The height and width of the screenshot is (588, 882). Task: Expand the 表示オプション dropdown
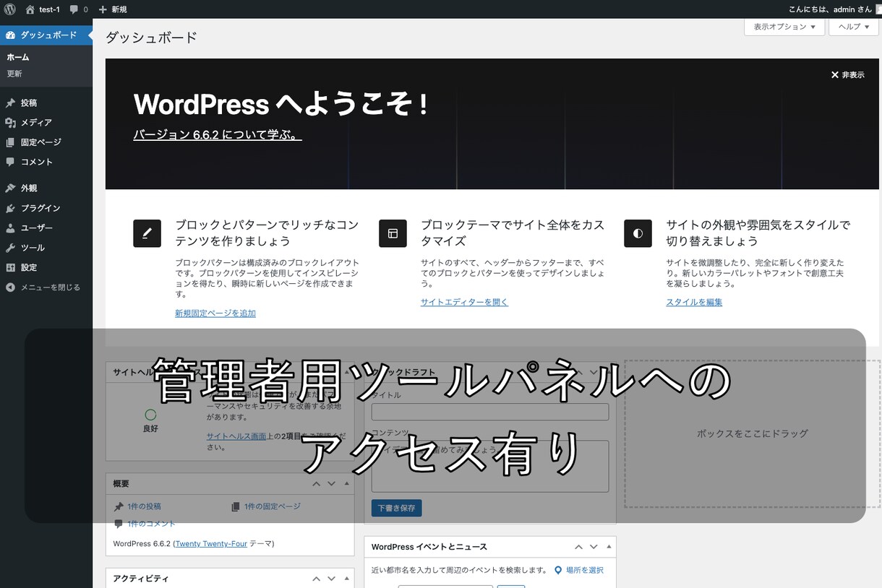pos(784,27)
